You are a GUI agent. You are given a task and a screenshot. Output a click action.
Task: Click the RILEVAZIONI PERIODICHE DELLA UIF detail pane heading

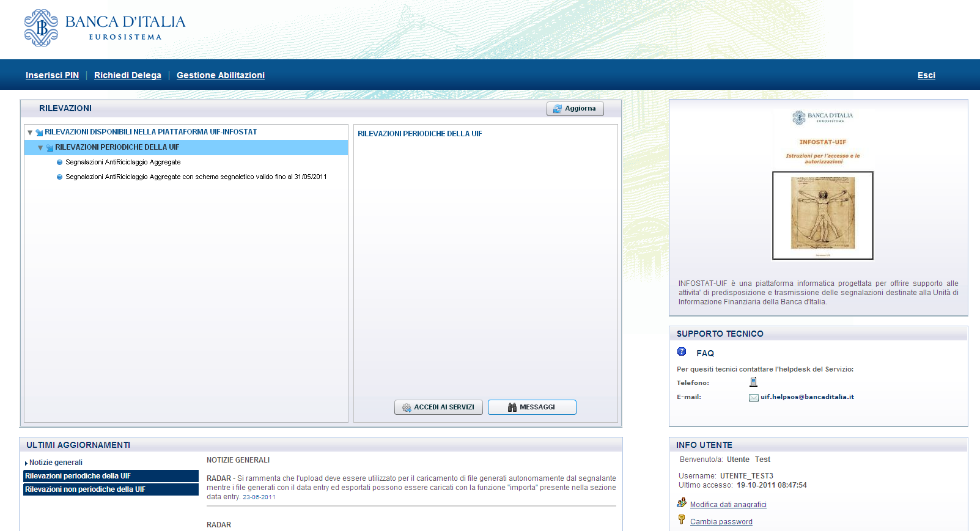(x=420, y=134)
